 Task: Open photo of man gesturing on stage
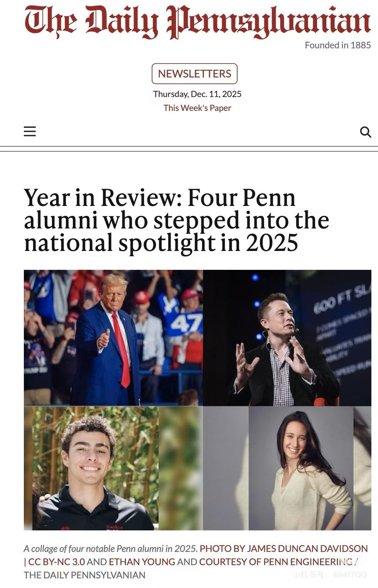pos(287,338)
